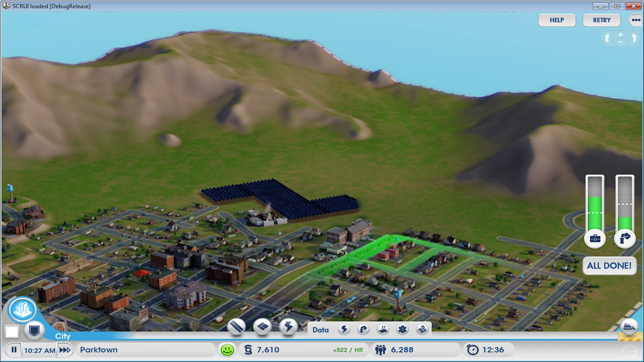This screenshot has height=362, width=644.
Task: Click the city skyline mode icon
Action: 23,310
